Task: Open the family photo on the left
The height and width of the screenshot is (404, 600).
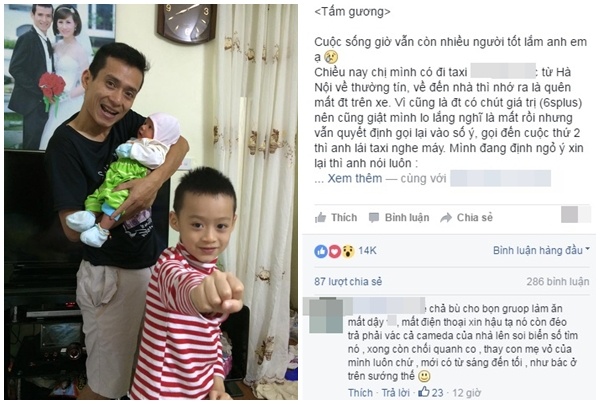Action: click(x=151, y=202)
